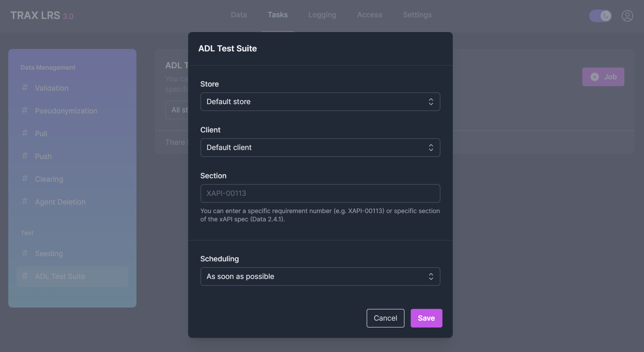This screenshot has width=644, height=352.
Task: Save the ADL Test Suite job
Action: click(426, 318)
